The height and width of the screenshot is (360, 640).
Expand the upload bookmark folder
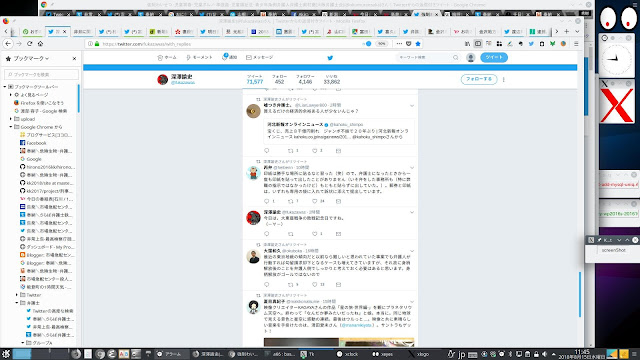(11, 119)
